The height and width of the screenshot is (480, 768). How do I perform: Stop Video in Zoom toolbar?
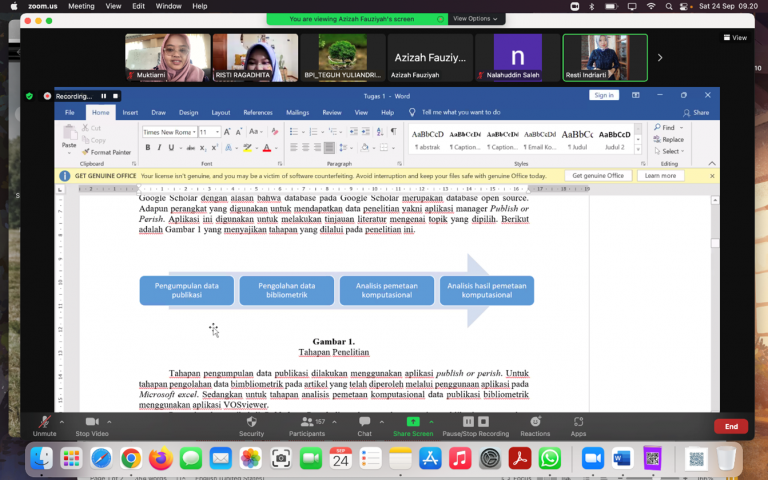tap(92, 426)
